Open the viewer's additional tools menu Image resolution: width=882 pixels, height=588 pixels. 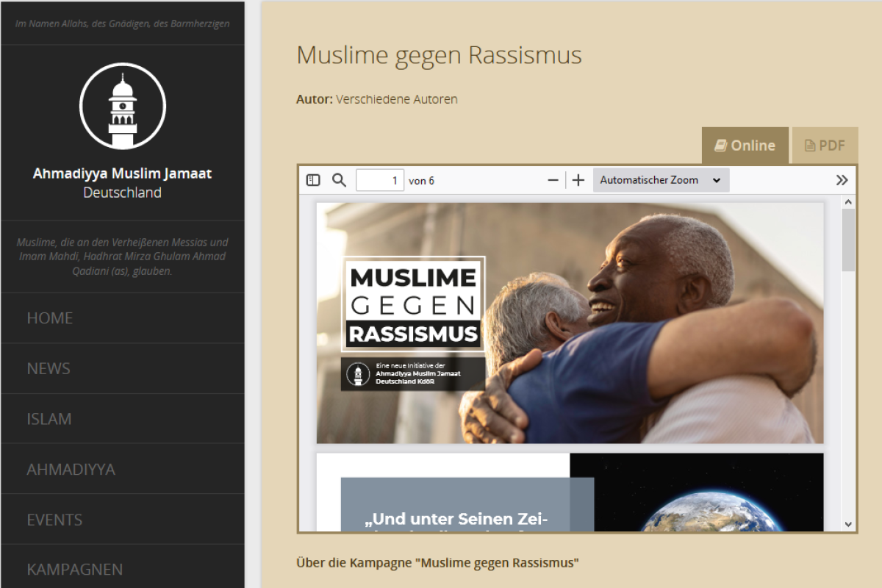point(842,180)
